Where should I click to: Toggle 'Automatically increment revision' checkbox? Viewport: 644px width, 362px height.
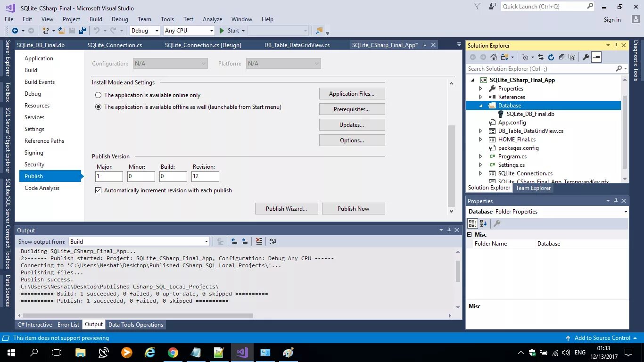coord(99,190)
